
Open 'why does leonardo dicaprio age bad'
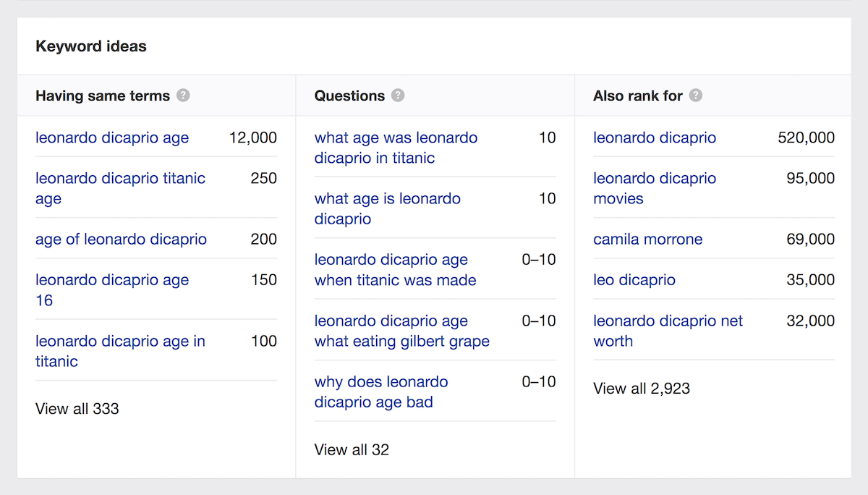[381, 392]
